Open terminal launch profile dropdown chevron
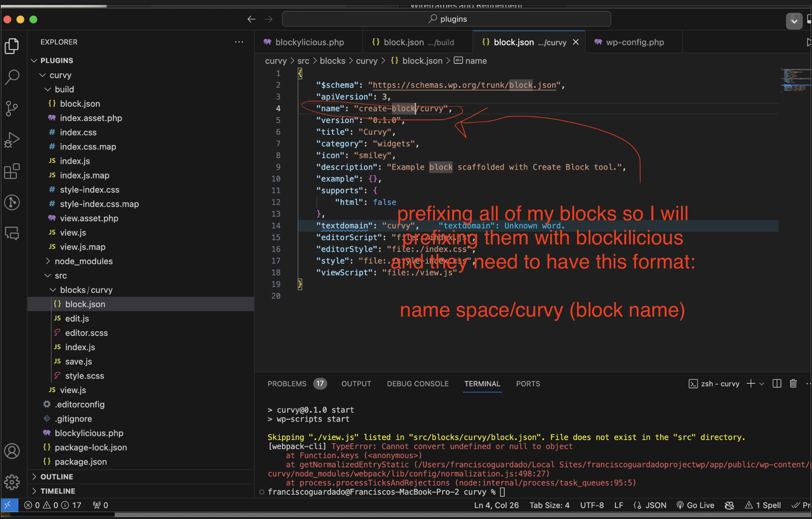The image size is (812, 519). [x=762, y=383]
